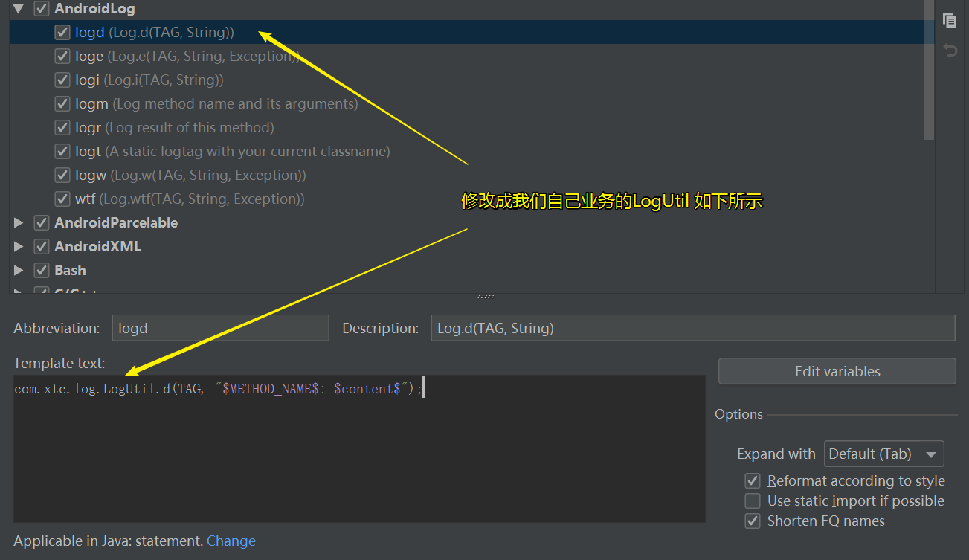This screenshot has width=969, height=560.
Task: Collapse the AndroidLog template group
Action: (17, 8)
